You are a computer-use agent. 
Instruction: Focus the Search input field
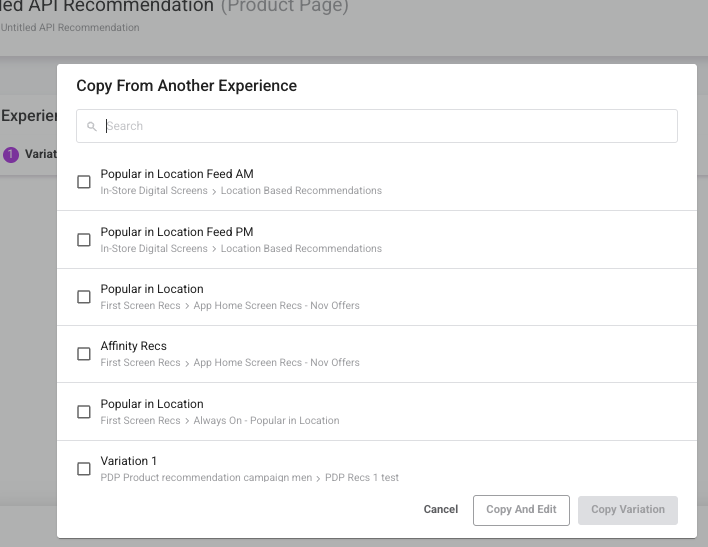coord(377,126)
